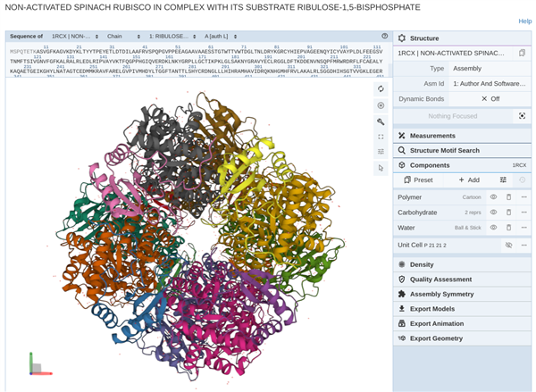
Task: Click the XYZ axes orientation helper
Action: [39, 364]
